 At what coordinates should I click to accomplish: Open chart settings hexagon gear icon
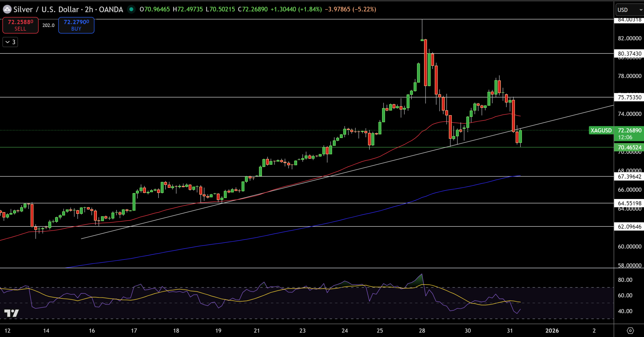(630, 330)
